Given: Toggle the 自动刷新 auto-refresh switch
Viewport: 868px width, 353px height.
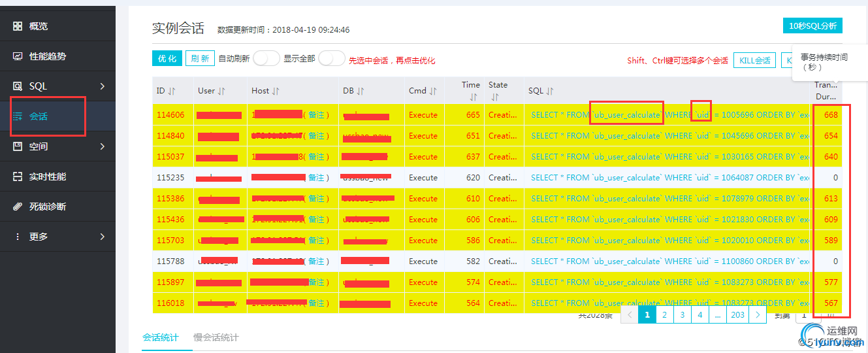Looking at the screenshot, I should pyautogui.click(x=266, y=59).
